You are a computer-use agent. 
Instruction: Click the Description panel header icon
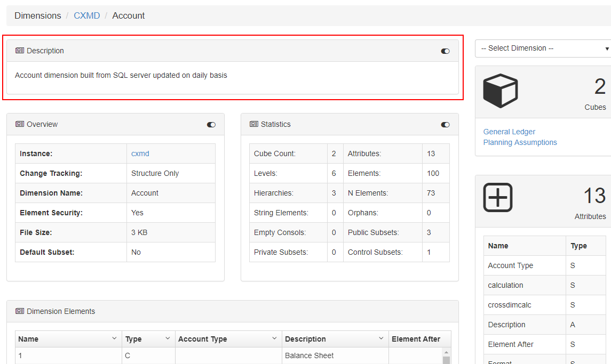(x=20, y=51)
